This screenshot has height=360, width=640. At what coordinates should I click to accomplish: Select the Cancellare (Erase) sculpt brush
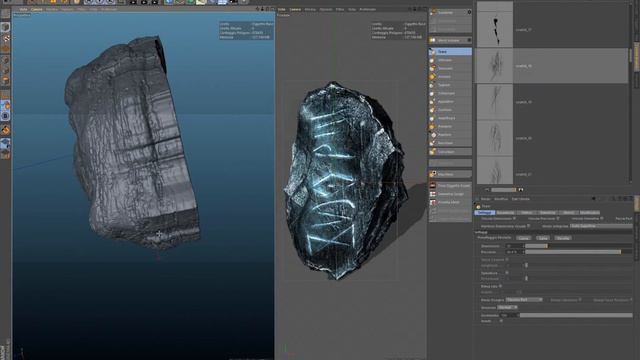tap(450, 152)
